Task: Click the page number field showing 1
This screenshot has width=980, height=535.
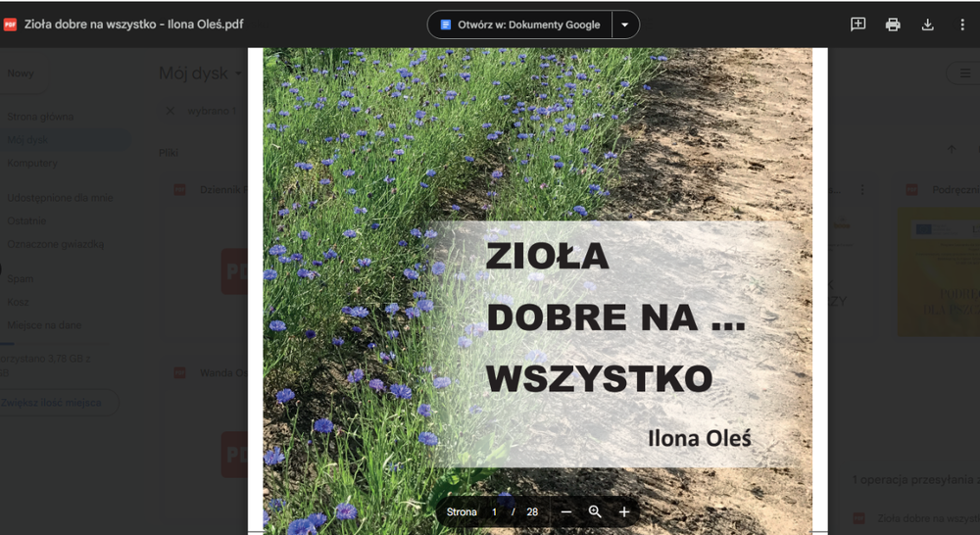Action: click(x=494, y=511)
